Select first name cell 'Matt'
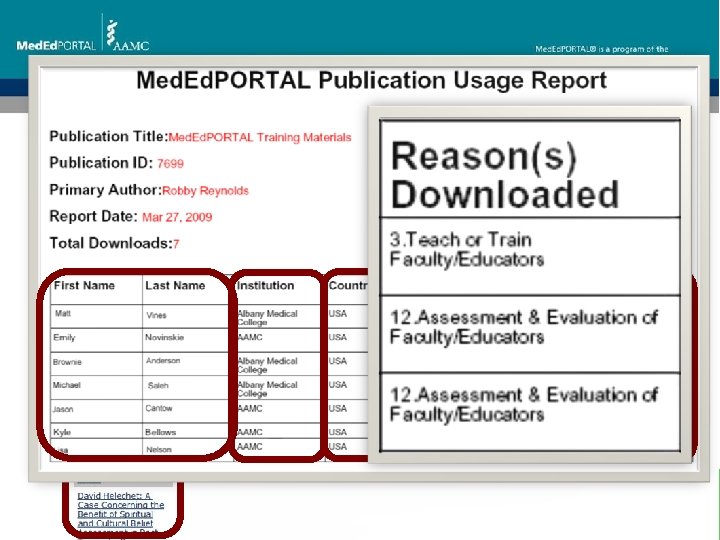The width and height of the screenshot is (720, 540). click(63, 314)
